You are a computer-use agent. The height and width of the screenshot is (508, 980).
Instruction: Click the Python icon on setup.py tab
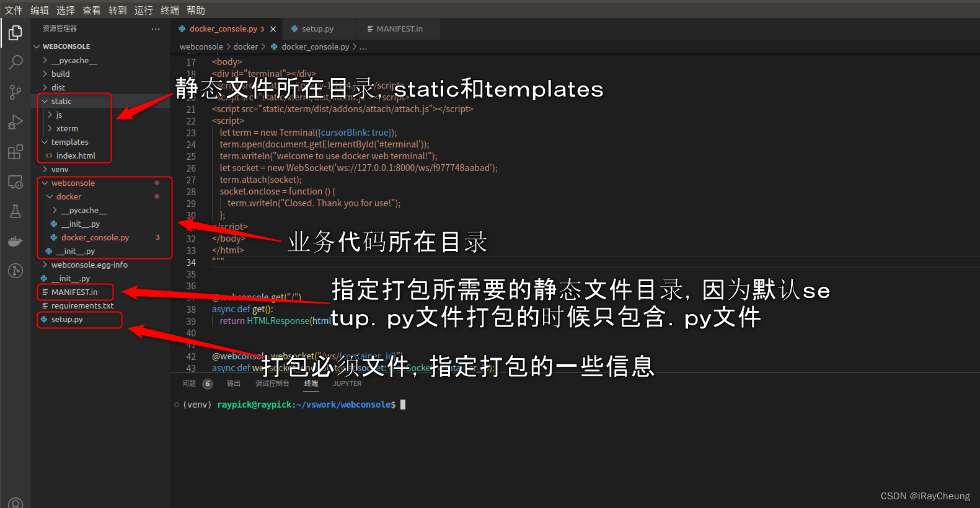pyautogui.click(x=294, y=29)
